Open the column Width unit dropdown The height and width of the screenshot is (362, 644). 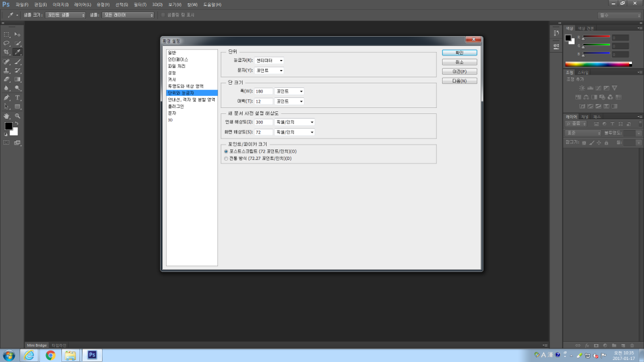289,91
